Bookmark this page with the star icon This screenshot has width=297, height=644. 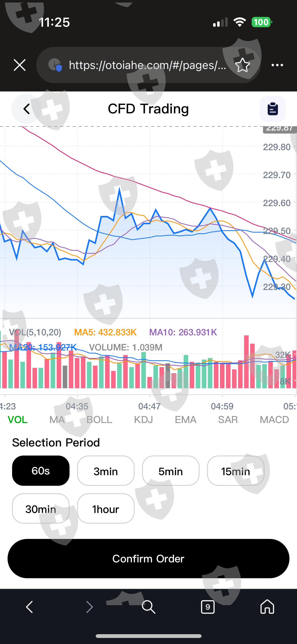pos(242,65)
